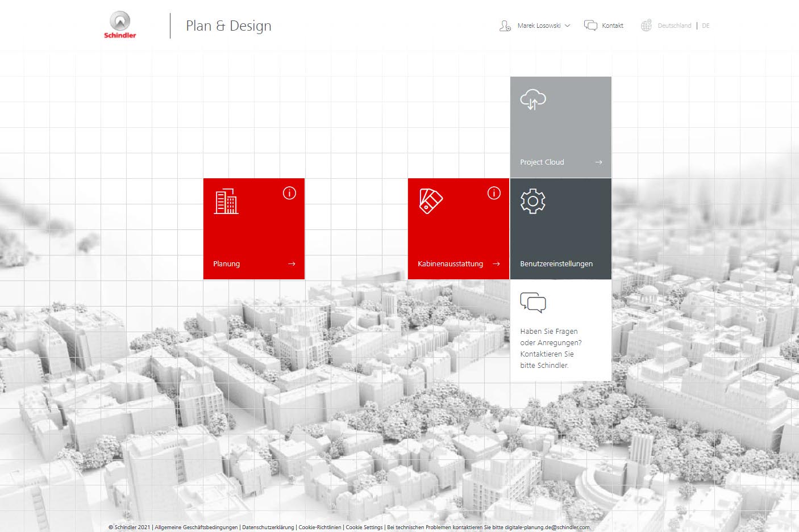The image size is (799, 532).
Task: Open Cookie Settings in the footer
Action: pyautogui.click(x=364, y=527)
